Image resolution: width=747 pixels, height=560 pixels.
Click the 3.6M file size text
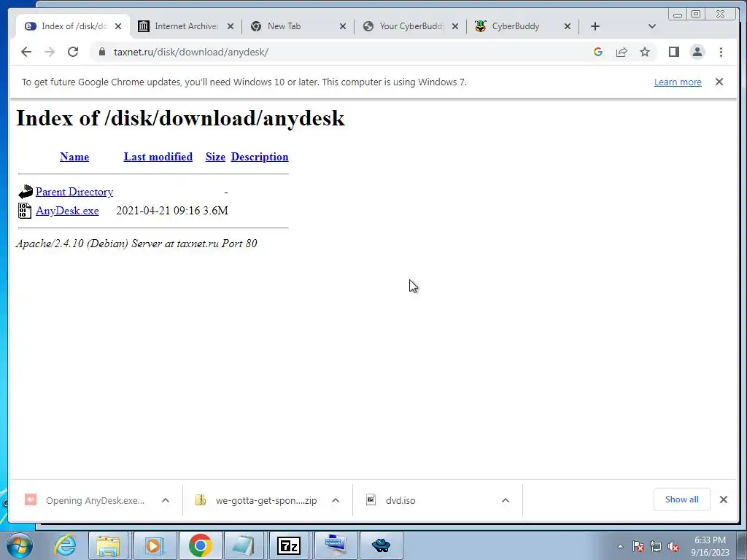pyautogui.click(x=216, y=211)
